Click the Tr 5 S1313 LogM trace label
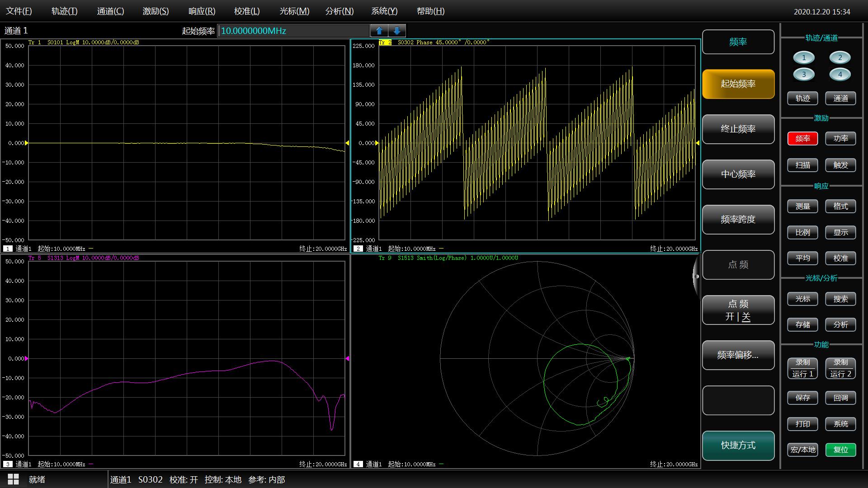The width and height of the screenshot is (868, 488). tap(84, 258)
